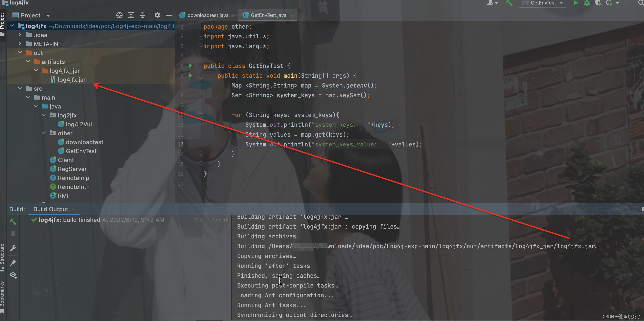This screenshot has width=644, height=321.
Task: Click the Select Opened File locate icon
Action: [119, 15]
